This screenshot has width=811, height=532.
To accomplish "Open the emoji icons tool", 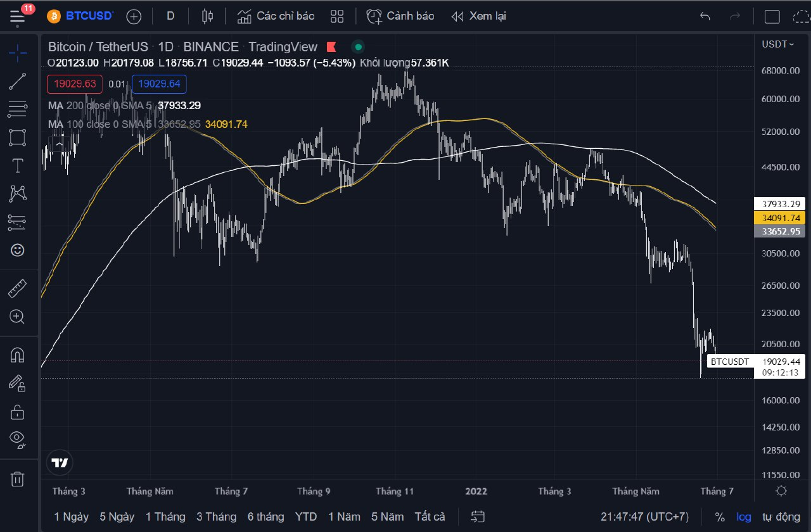I will coord(18,250).
